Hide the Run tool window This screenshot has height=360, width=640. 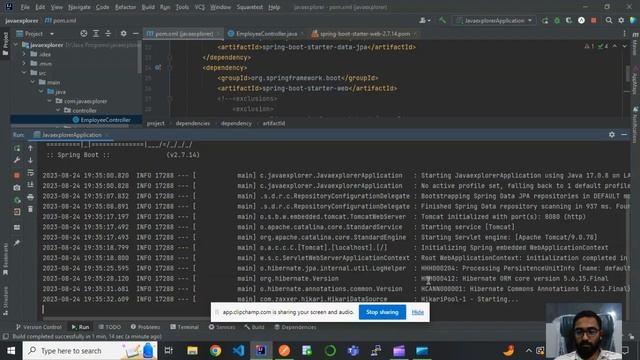(624, 134)
